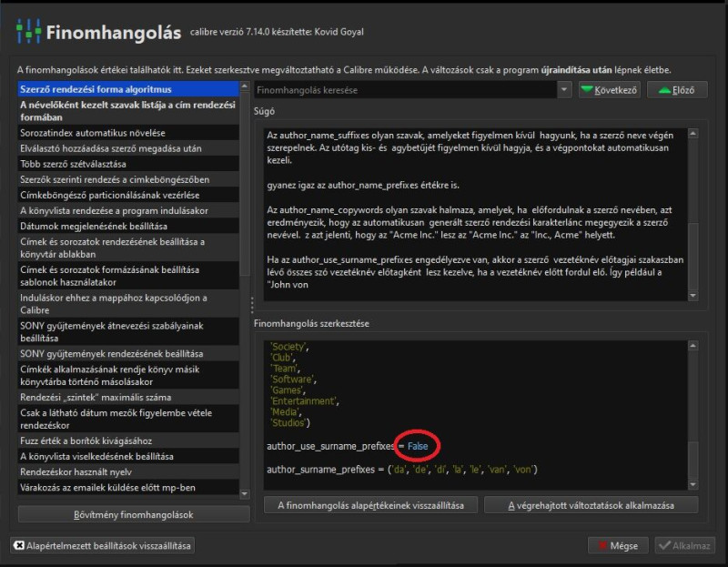
Task: Click the 'Studios' entry in editor
Action: tap(288, 422)
